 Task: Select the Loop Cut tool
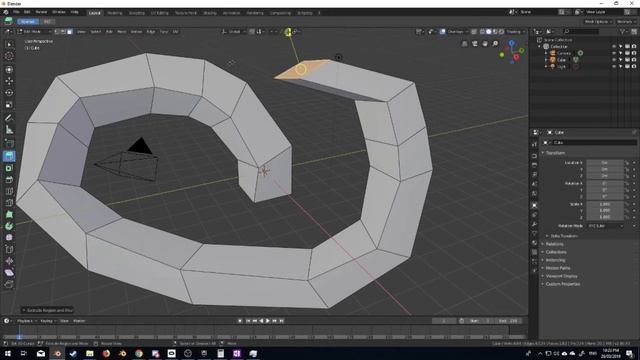[x=9, y=191]
